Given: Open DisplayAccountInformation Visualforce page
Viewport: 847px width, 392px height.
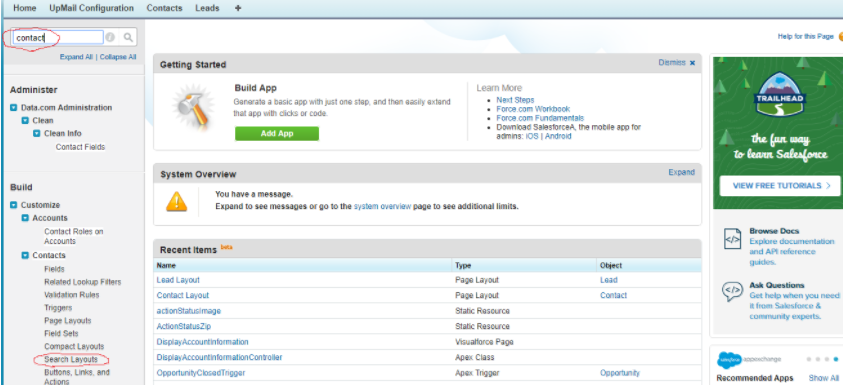Looking at the screenshot, I should [203, 342].
